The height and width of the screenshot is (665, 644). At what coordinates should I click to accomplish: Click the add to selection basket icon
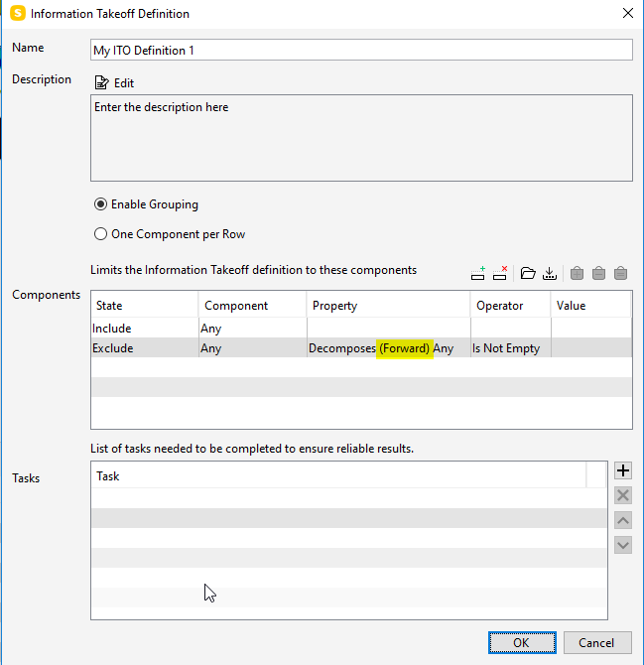click(577, 274)
